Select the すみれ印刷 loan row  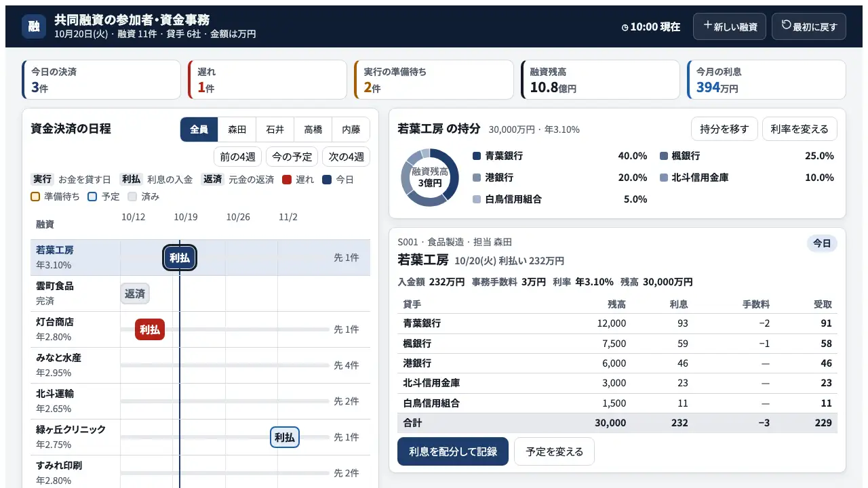(200, 473)
